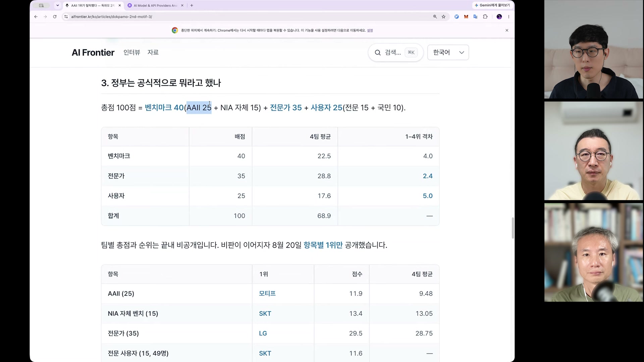The image size is (644, 362).
Task: Click the blue text 전문가 35
Action: coord(286,108)
